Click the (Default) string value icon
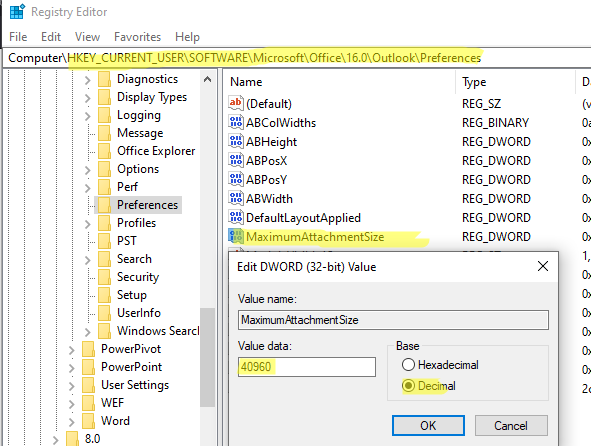This screenshot has width=591, height=446. 236,103
